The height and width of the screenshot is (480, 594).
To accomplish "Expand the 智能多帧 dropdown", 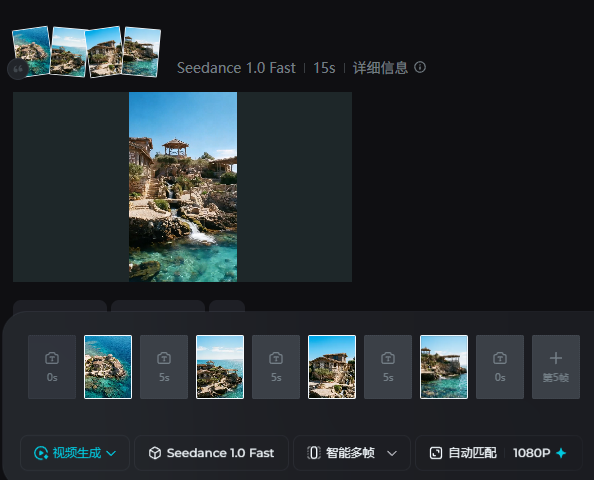I will [x=352, y=453].
